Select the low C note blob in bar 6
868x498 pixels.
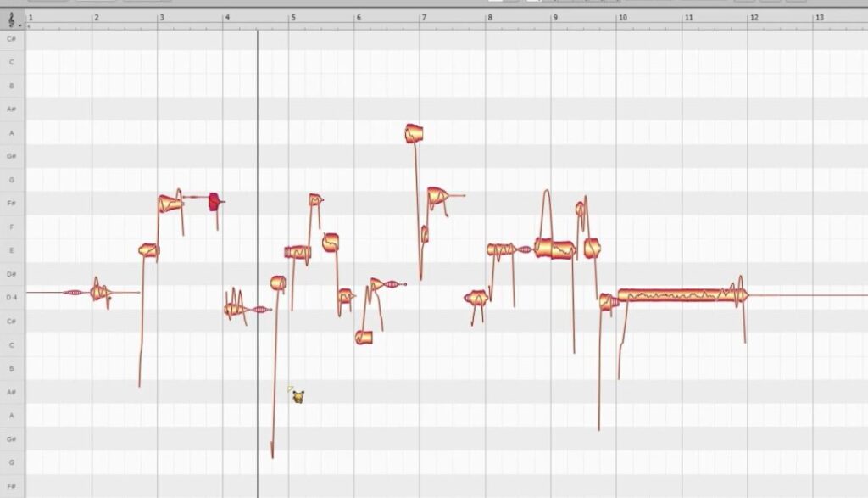click(x=364, y=338)
